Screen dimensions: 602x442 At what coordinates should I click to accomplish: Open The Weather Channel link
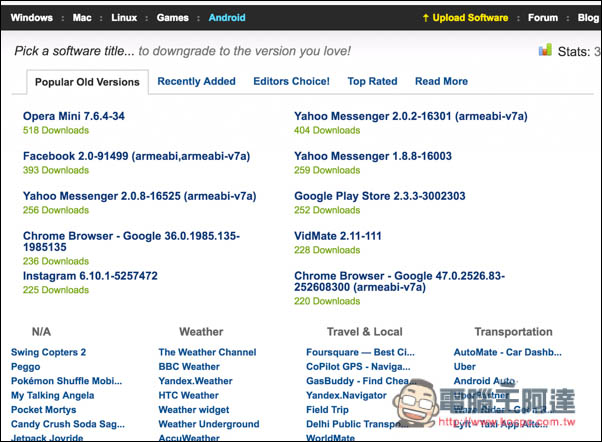207,352
